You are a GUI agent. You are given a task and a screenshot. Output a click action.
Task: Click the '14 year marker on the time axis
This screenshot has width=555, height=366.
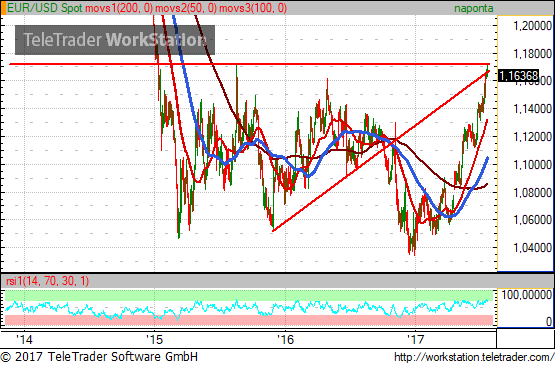(x=24, y=339)
